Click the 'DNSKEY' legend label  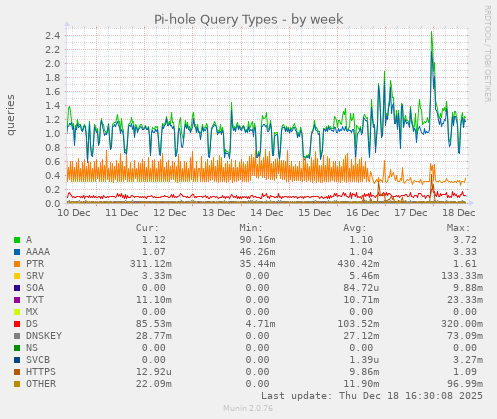tap(44, 336)
